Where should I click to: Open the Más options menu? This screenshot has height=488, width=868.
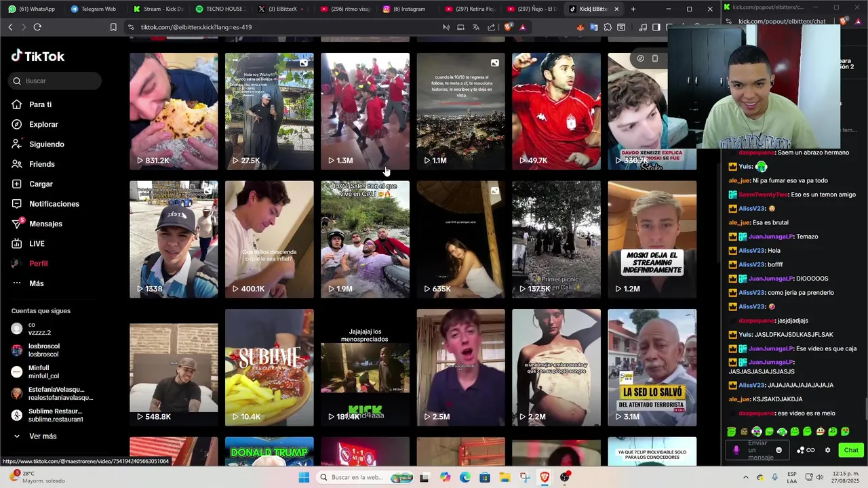pyautogui.click(x=28, y=283)
